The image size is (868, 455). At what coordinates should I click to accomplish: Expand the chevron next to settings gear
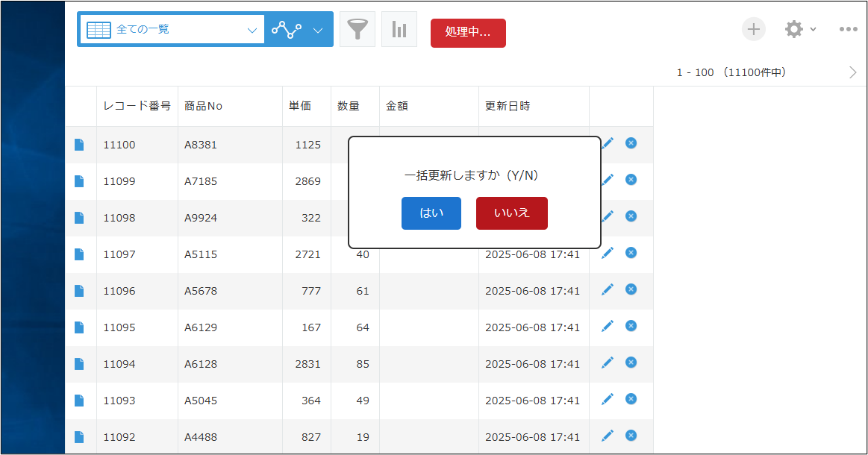(813, 29)
